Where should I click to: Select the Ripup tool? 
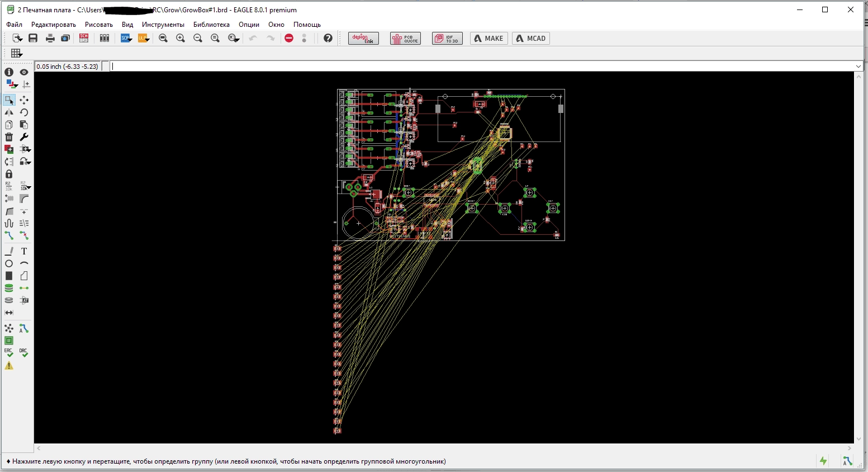[x=24, y=235]
